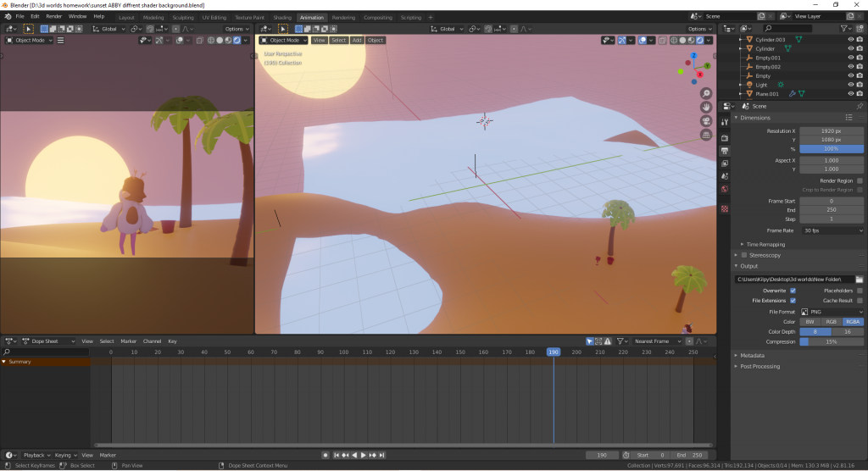The height and width of the screenshot is (471, 868).
Task: Open the Frame Rate dropdown
Action: tap(832, 230)
